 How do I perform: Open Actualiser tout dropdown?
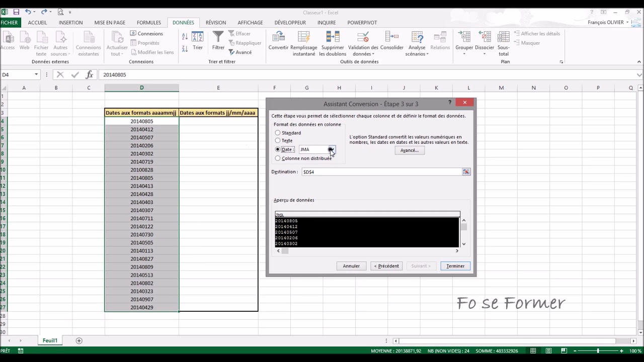[117, 51]
